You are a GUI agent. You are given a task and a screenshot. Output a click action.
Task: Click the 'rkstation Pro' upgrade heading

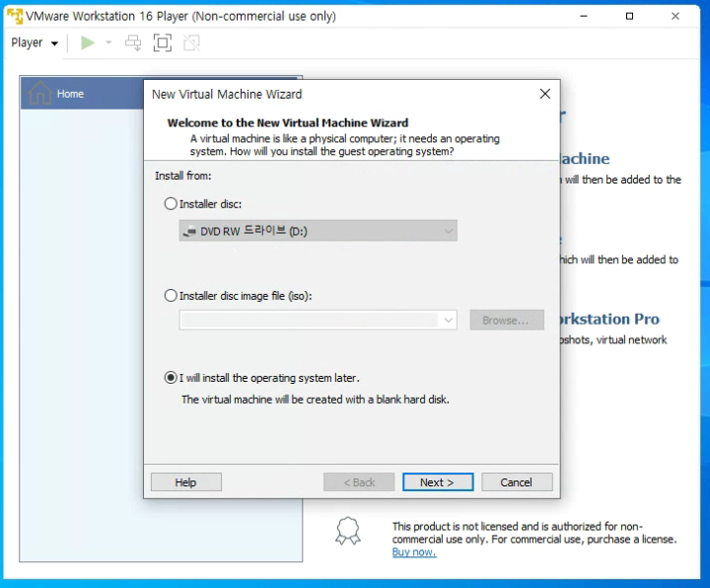coord(610,319)
